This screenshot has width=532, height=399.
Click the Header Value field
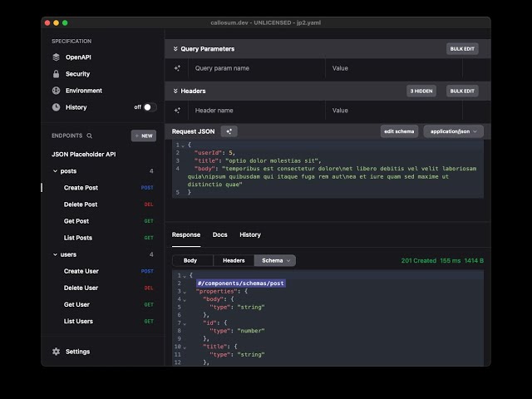(x=394, y=111)
